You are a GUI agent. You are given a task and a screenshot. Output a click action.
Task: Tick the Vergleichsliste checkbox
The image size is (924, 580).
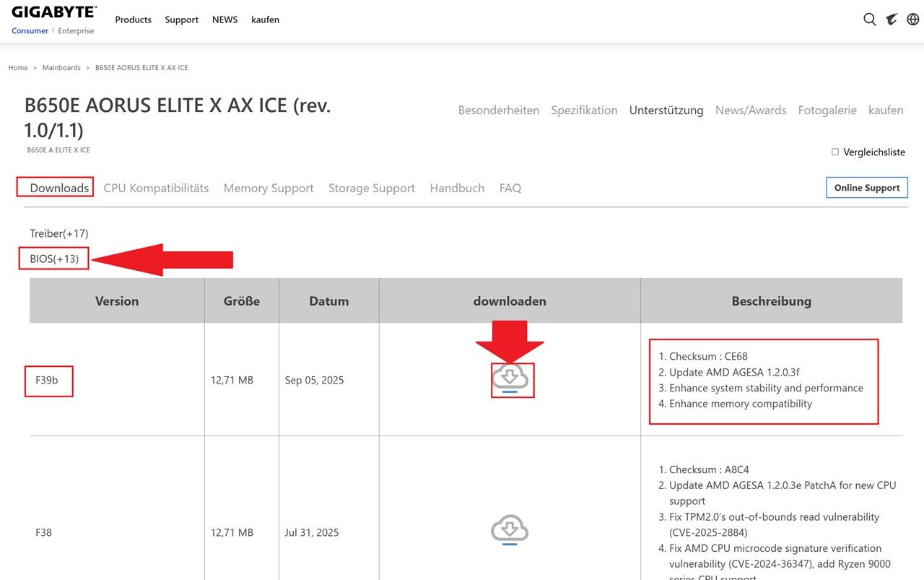pos(835,152)
